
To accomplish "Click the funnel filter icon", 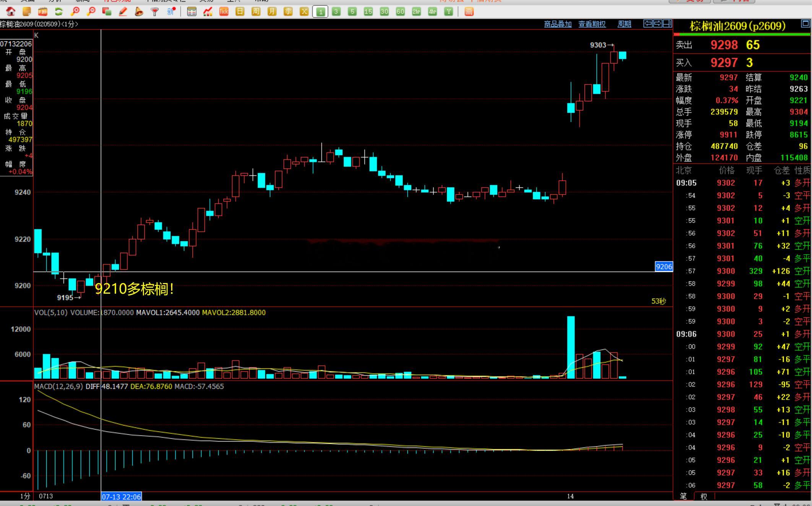I will click(155, 11).
